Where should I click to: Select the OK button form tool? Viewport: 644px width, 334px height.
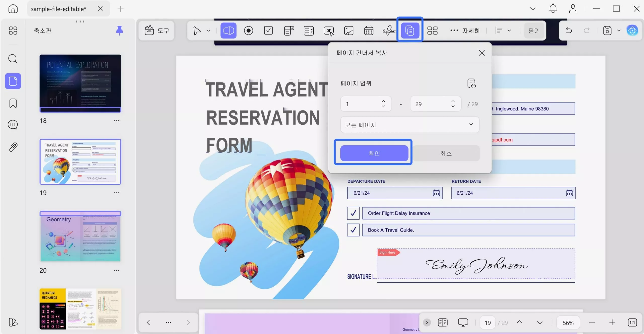click(x=329, y=31)
